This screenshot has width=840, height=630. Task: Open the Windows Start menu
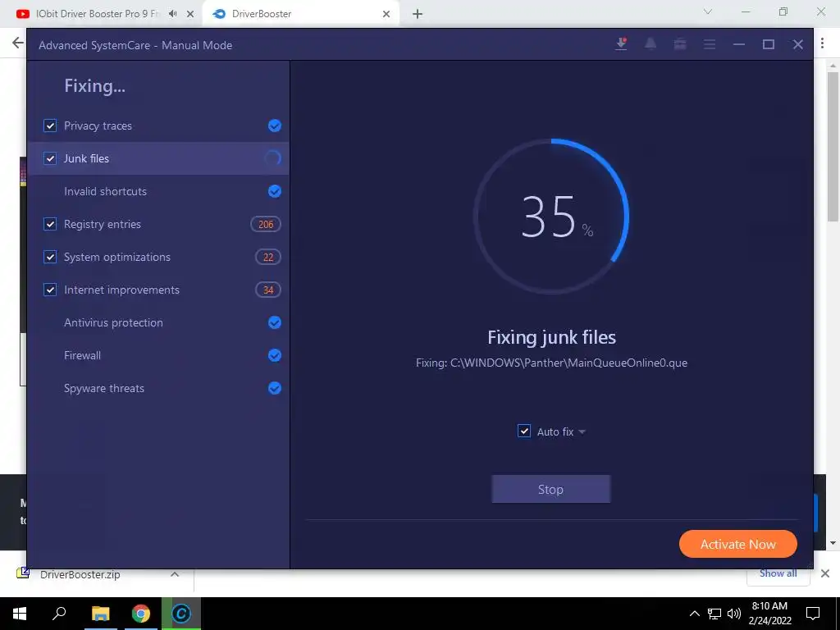click(20, 614)
